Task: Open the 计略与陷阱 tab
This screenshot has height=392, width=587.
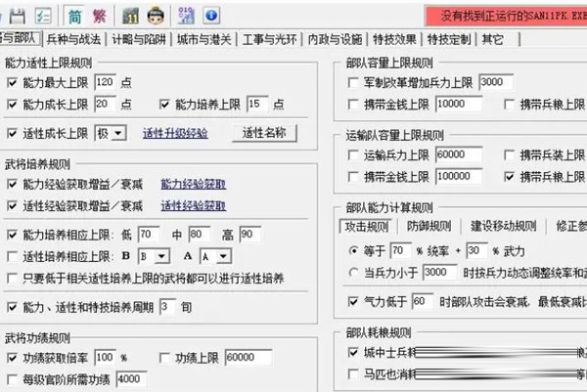Action: tap(139, 39)
